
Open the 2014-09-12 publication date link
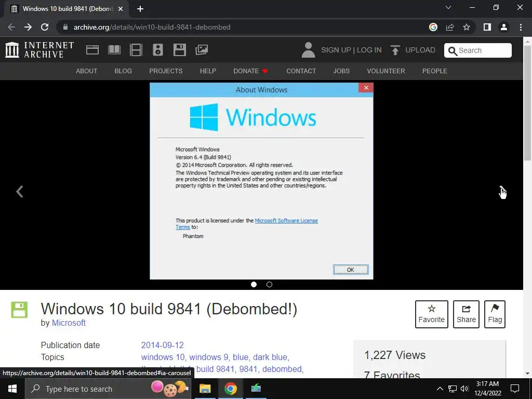(x=162, y=345)
